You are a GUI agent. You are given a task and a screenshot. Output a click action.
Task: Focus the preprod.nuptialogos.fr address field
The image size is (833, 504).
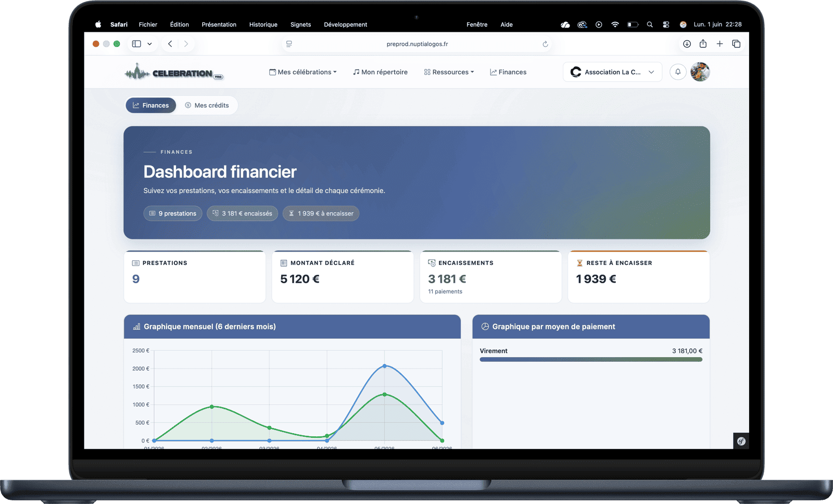[417, 44]
